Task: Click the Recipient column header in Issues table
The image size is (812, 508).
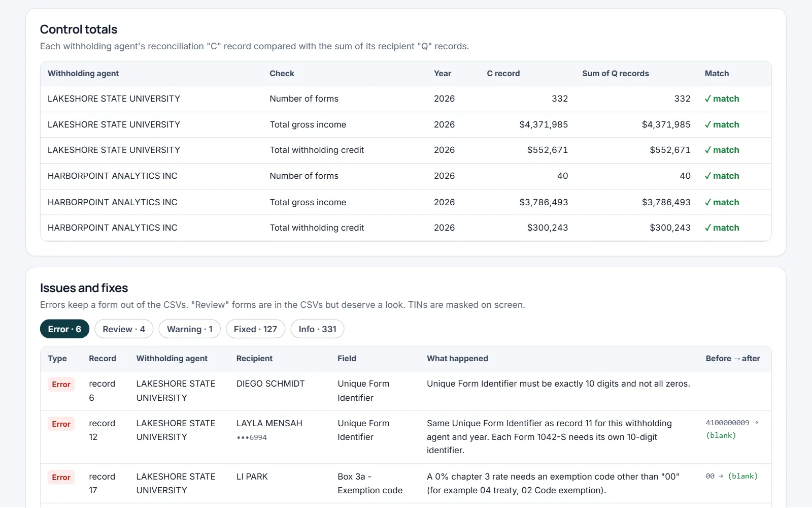Action: (x=254, y=359)
